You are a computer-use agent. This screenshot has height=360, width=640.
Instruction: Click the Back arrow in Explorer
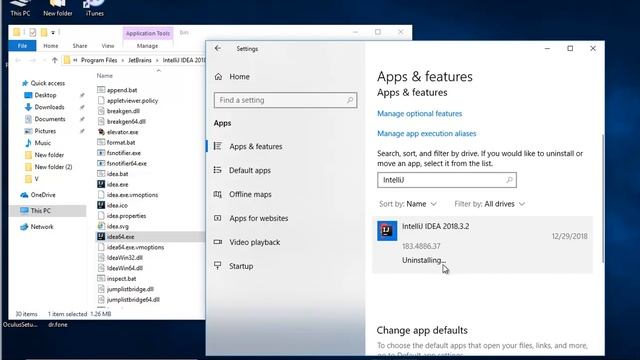18,60
